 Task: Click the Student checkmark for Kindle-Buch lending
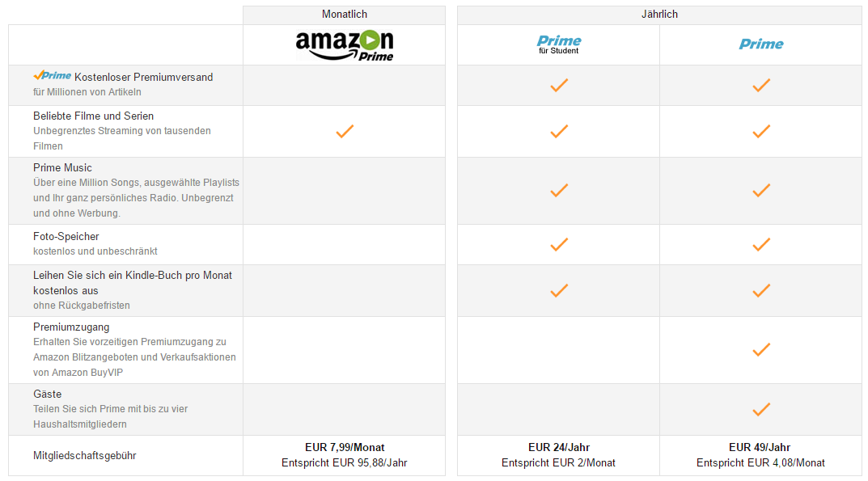click(558, 290)
